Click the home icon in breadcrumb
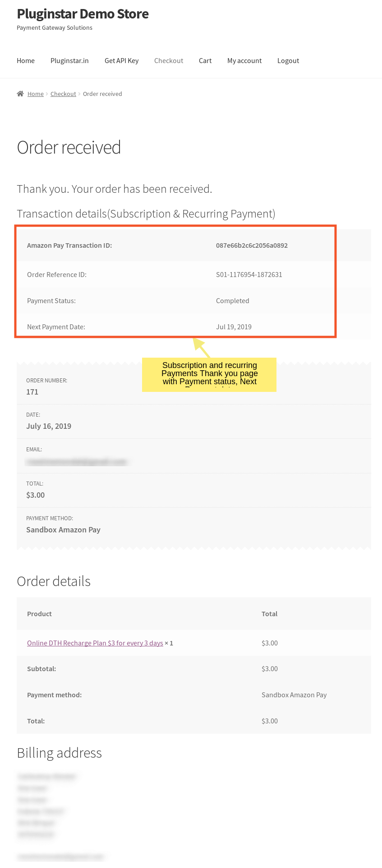This screenshot has width=382, height=868. (20, 94)
